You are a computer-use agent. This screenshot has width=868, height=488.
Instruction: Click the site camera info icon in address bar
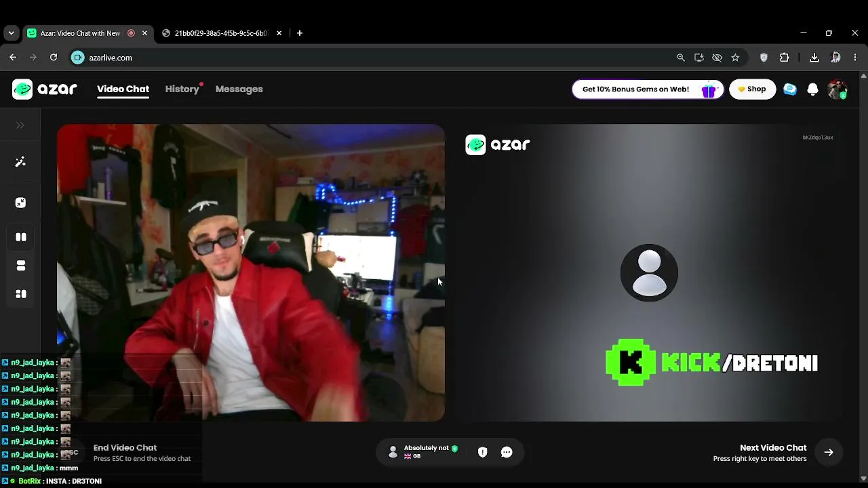pos(78,58)
